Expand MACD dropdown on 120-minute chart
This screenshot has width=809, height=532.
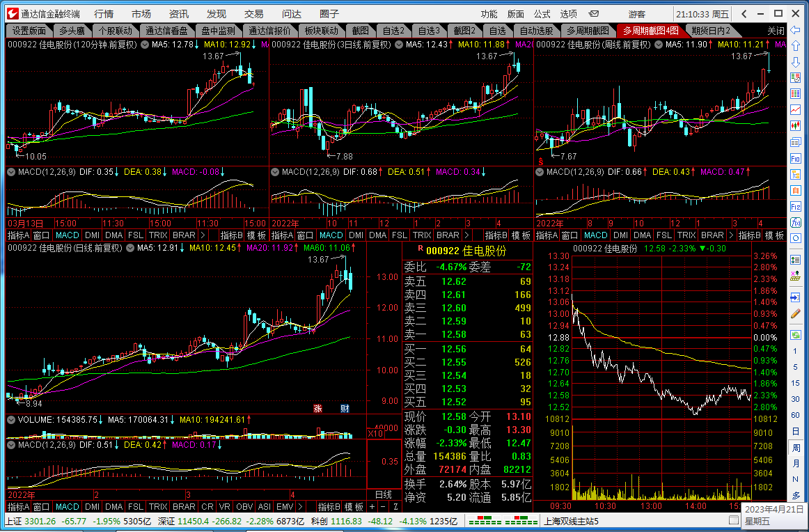click(x=11, y=172)
